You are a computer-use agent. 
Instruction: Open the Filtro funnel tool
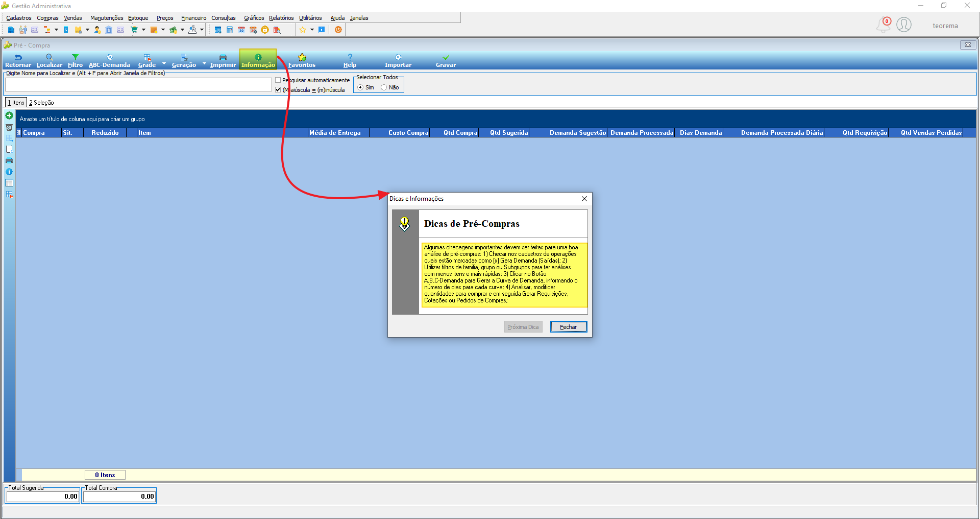click(76, 61)
